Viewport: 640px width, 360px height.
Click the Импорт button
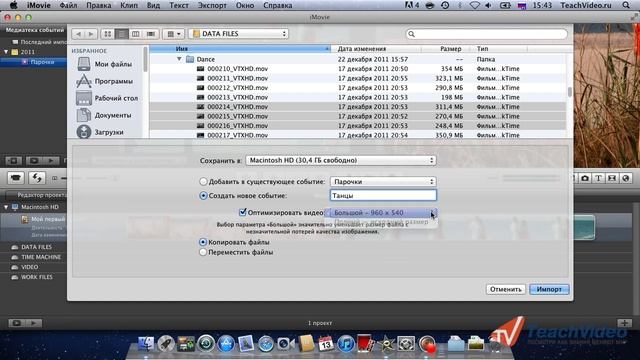[549, 289]
